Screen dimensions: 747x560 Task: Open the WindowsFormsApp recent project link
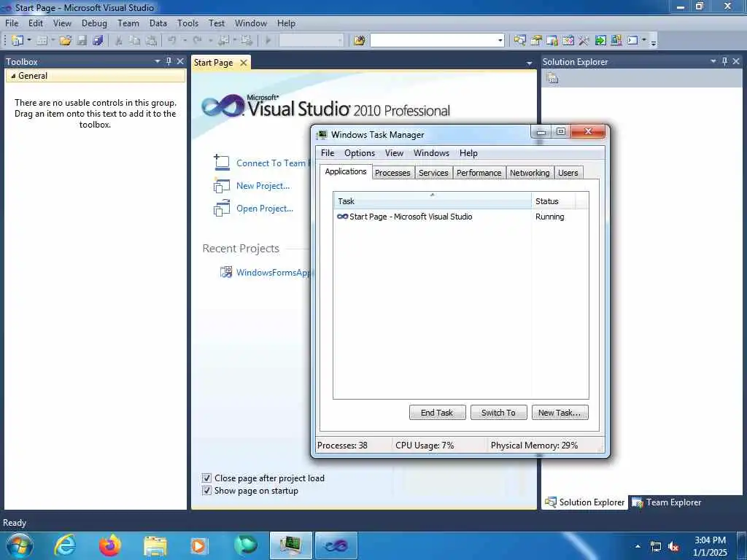273,273
